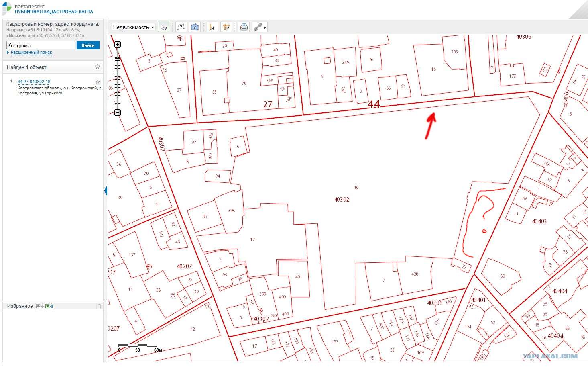The image size is (588, 368).
Task: Click parcel 401 on the map
Action: (x=299, y=277)
